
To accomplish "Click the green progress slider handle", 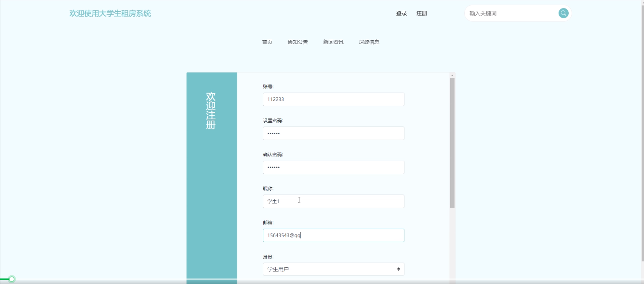I will [x=12, y=279].
